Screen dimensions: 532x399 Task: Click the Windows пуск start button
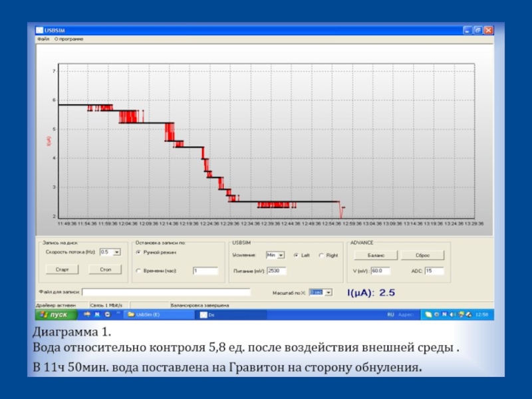pyautogui.click(x=55, y=314)
